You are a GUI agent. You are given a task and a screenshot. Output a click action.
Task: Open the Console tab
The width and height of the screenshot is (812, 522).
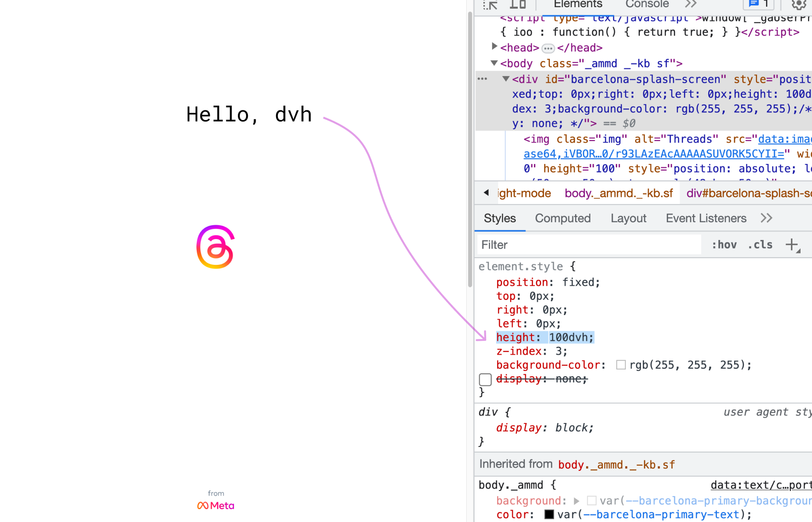647,4
